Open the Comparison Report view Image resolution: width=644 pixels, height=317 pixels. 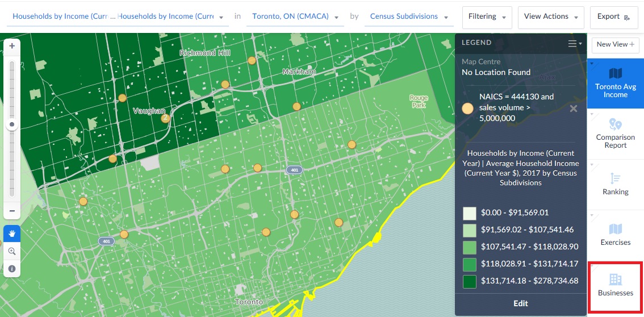pyautogui.click(x=616, y=133)
